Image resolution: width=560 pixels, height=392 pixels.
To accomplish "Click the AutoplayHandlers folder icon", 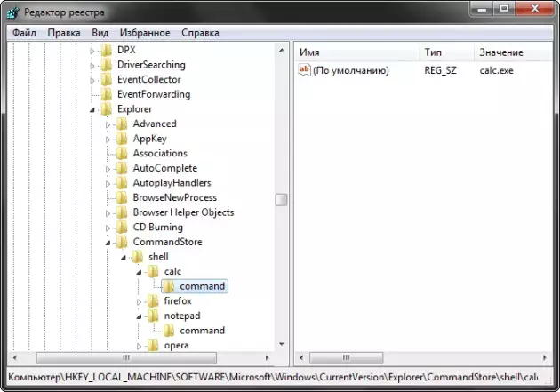I will (122, 183).
